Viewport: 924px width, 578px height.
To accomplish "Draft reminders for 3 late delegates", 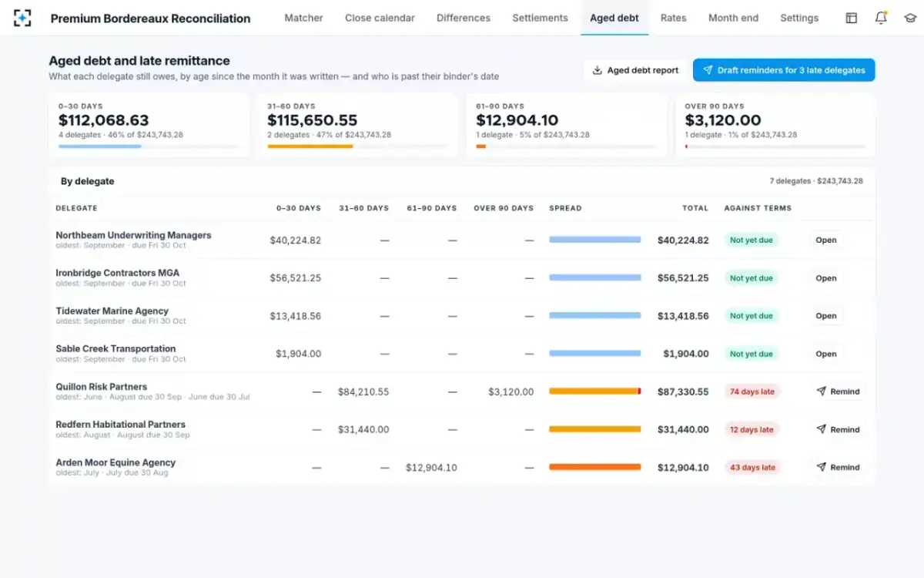I will pyautogui.click(x=784, y=70).
